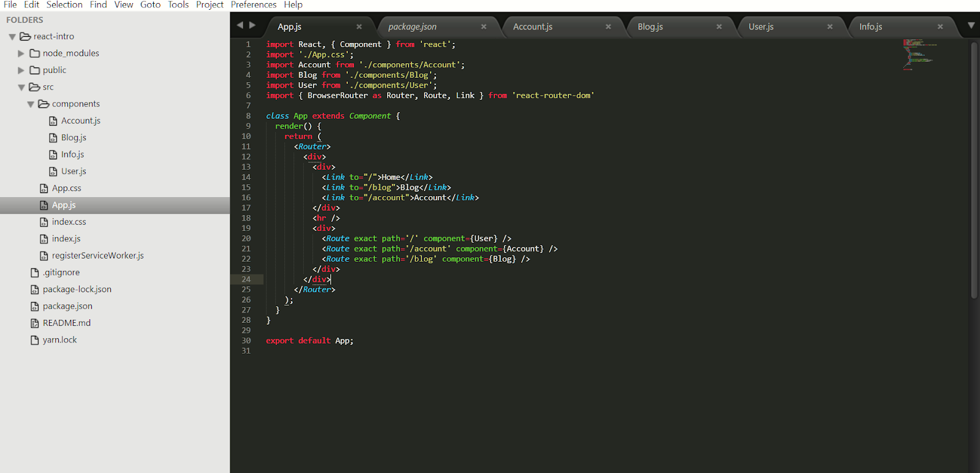Click the minimap code preview
Viewport: 980px width, 473px height.
(919, 54)
